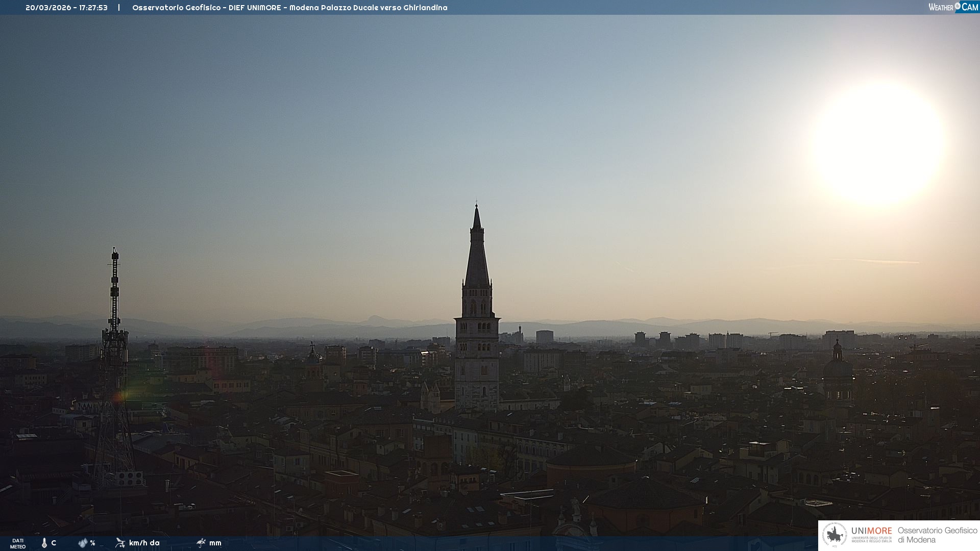Click the date and time stamp
This screenshot has width=980, height=551.
pyautogui.click(x=66, y=8)
